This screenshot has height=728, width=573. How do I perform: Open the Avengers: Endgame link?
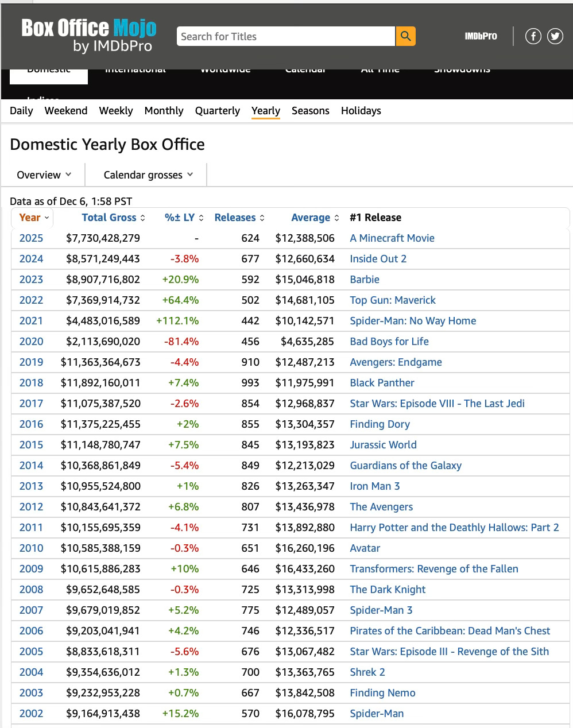(x=396, y=362)
